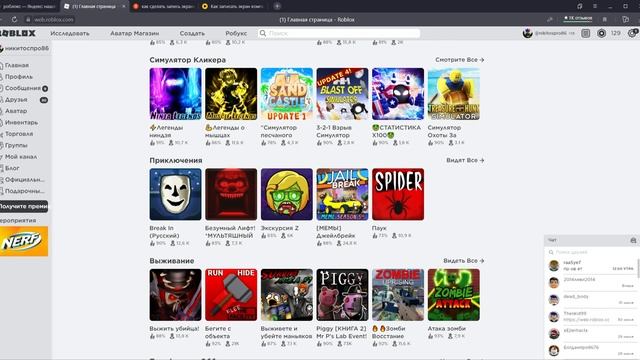Open the Создать menu item
The image size is (640, 360).
192,33
